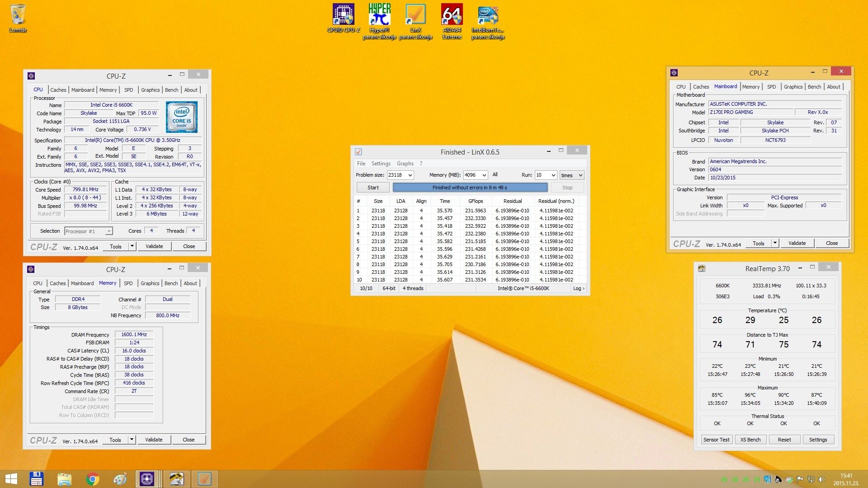This screenshot has height=488, width=868.
Task: Expand the Problem size dropdown in LinX
Action: [x=410, y=175]
